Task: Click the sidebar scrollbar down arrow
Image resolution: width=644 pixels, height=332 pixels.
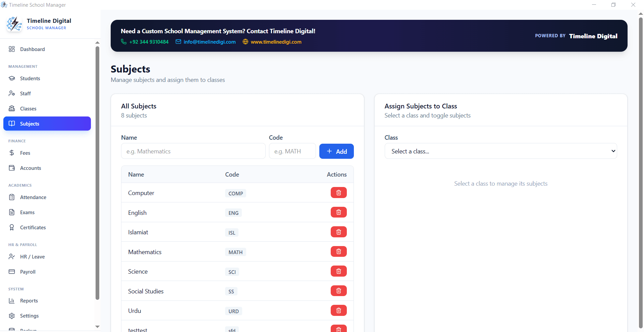Action: point(97,327)
